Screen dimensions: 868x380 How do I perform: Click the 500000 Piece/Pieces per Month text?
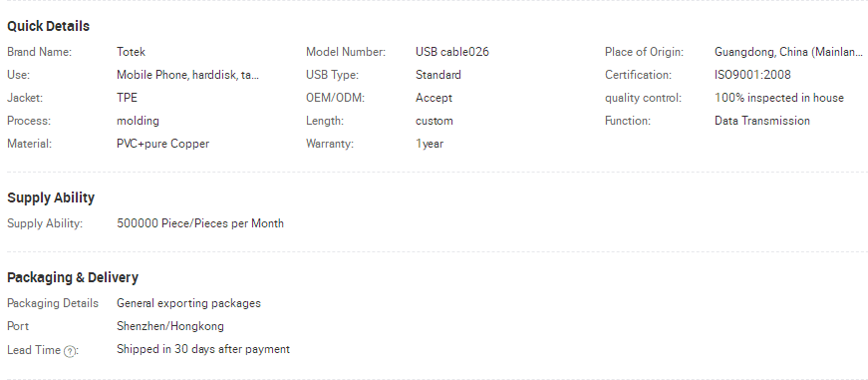click(x=200, y=223)
